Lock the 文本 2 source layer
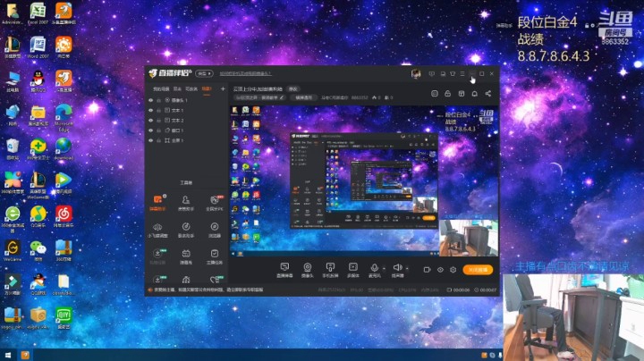This screenshot has width=644, height=361. click(159, 121)
